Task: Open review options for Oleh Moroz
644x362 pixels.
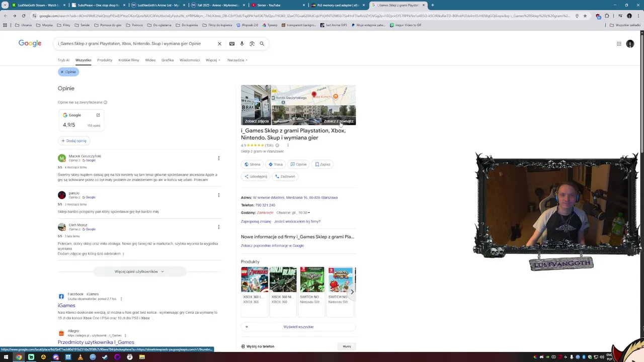Action: click(218, 227)
